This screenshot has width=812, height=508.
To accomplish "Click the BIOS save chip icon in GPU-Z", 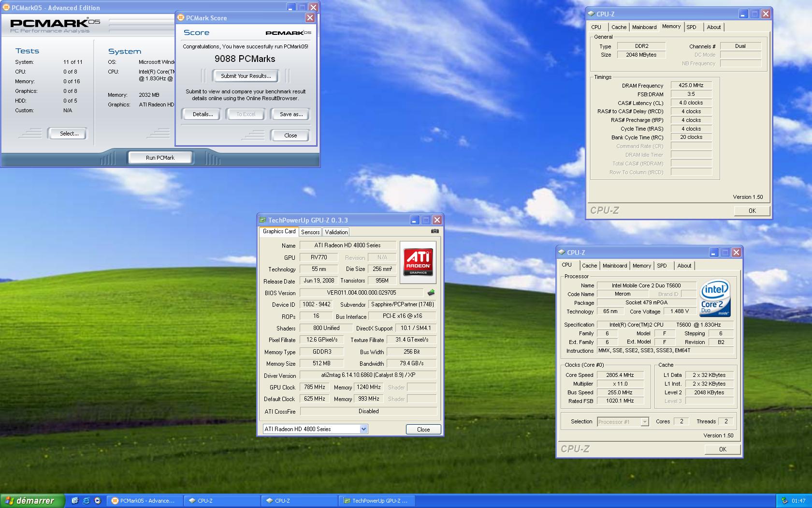I will [431, 292].
